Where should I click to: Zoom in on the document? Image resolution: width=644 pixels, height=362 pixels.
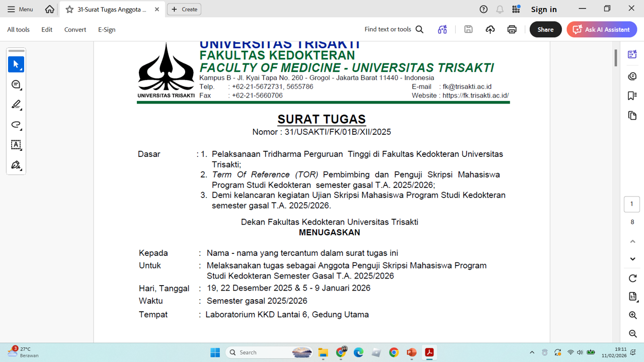coord(633,315)
